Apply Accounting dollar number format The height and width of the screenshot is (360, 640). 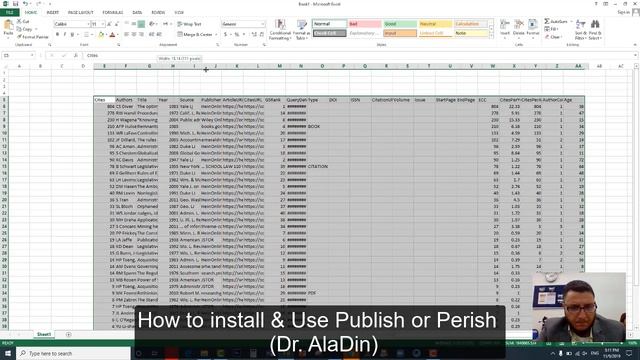(225, 34)
